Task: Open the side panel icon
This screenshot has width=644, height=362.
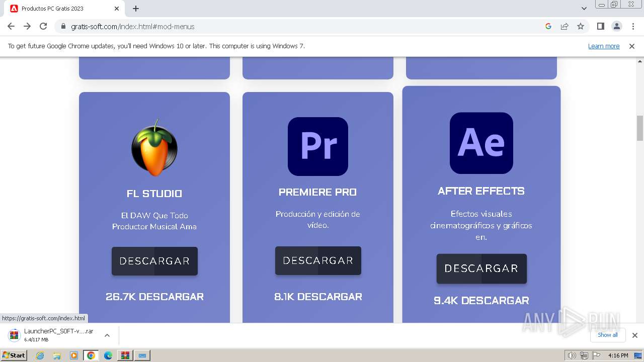Action: click(601, 26)
